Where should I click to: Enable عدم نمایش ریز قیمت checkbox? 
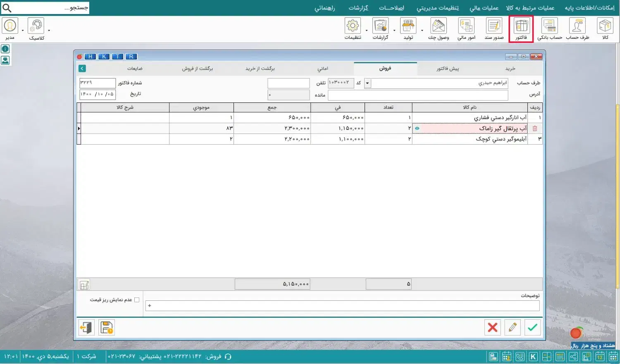[137, 300]
